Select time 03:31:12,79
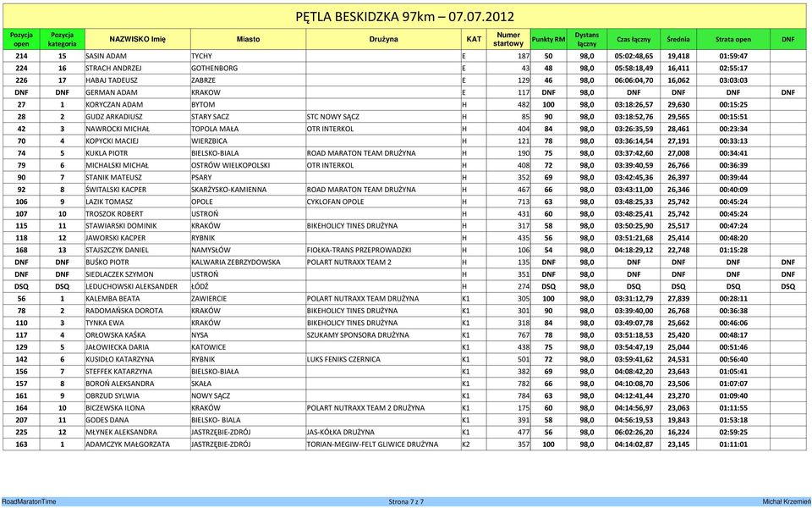The image size is (812, 508). [x=634, y=299]
